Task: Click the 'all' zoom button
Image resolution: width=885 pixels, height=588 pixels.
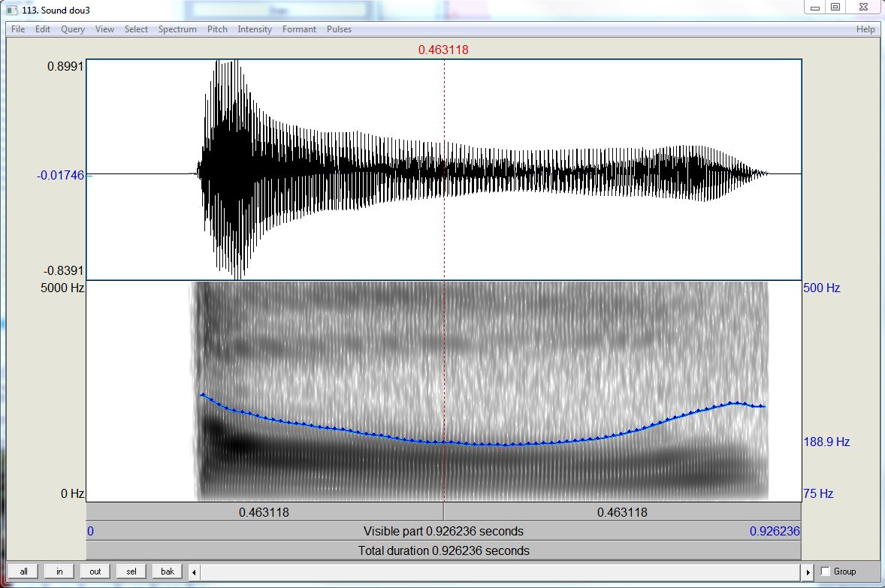Action: pos(23,571)
